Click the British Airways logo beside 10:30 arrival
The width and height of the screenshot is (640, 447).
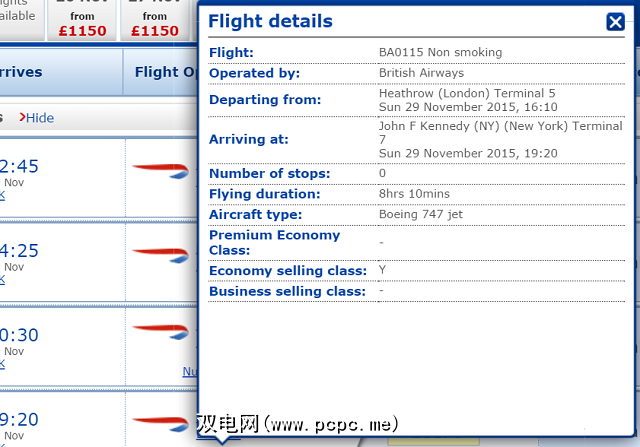tap(160, 332)
